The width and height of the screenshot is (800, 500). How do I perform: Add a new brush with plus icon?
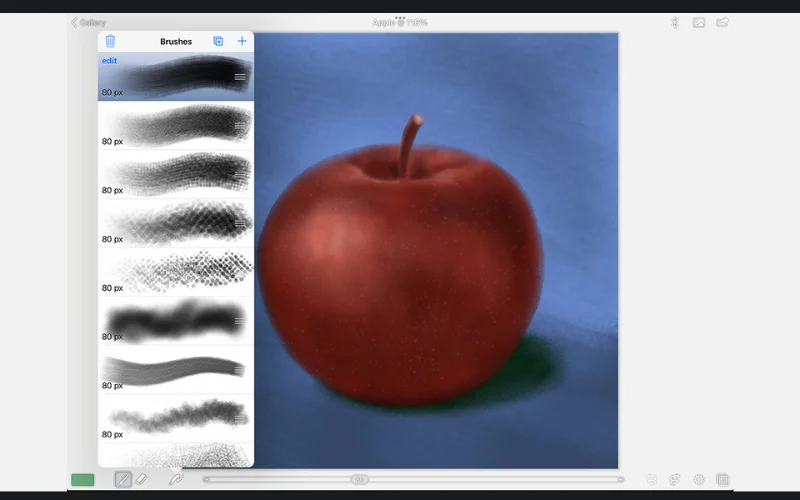[x=242, y=41]
